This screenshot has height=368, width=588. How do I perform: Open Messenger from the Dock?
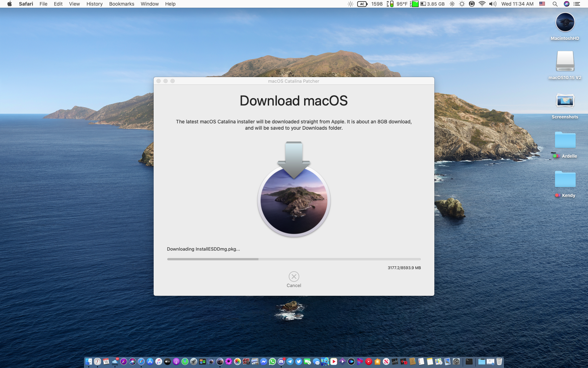[264, 362]
